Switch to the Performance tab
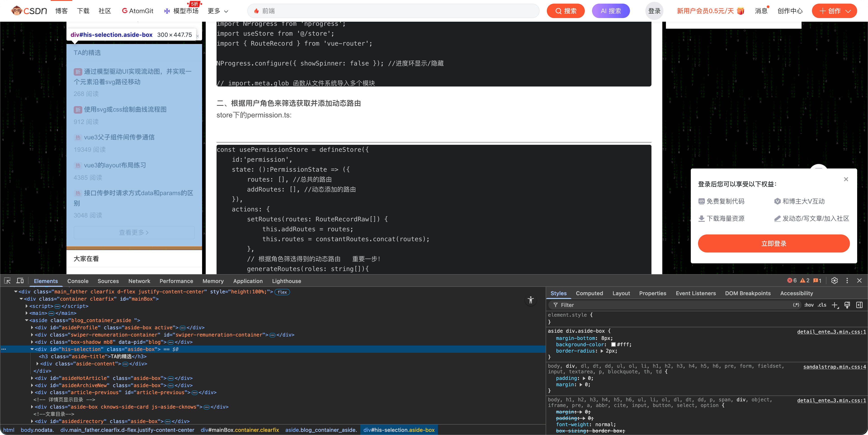 (176, 281)
